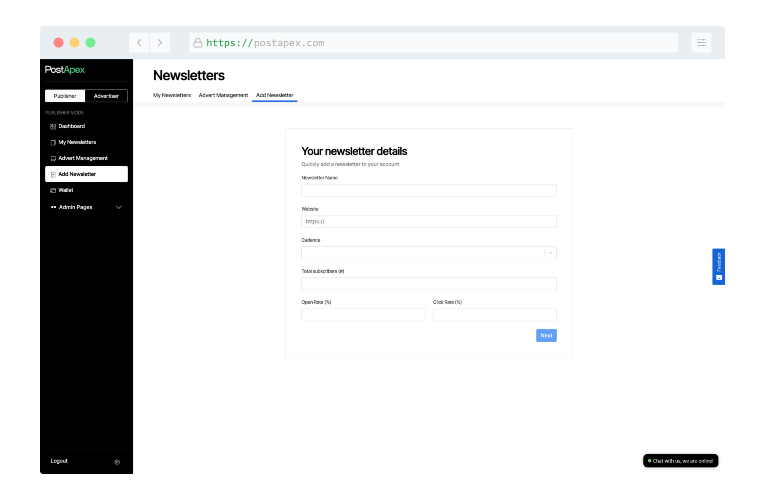Viewport: 765px width, 500px height.
Task: Open the Chat with us widget
Action: (680, 461)
